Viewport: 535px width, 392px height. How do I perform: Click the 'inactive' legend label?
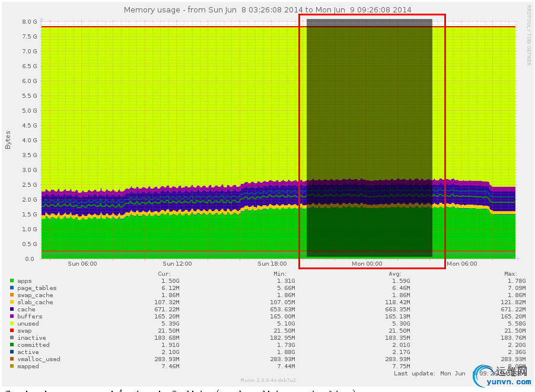[31, 338]
